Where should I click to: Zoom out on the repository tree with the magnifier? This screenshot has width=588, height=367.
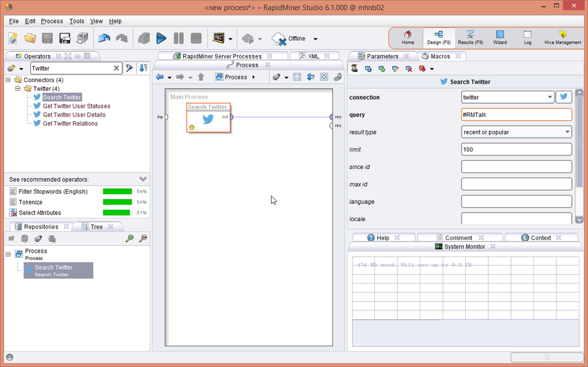click(143, 238)
